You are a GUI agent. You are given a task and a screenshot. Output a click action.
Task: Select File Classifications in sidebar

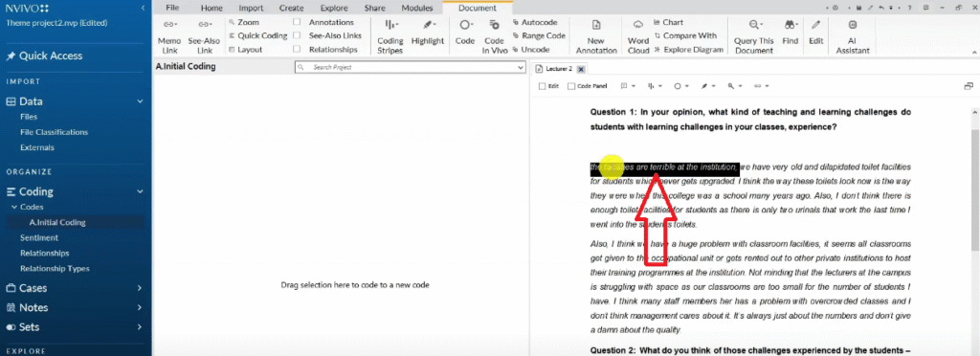point(54,132)
